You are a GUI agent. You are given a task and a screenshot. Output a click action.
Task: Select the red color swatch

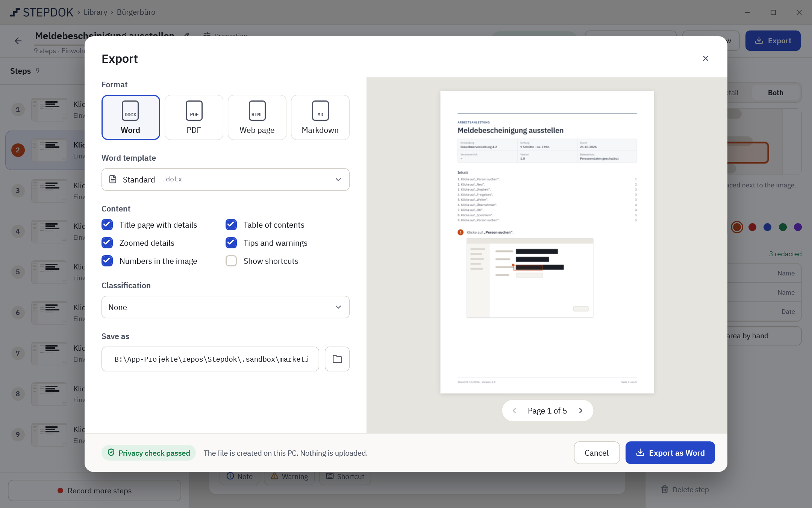[x=752, y=227]
